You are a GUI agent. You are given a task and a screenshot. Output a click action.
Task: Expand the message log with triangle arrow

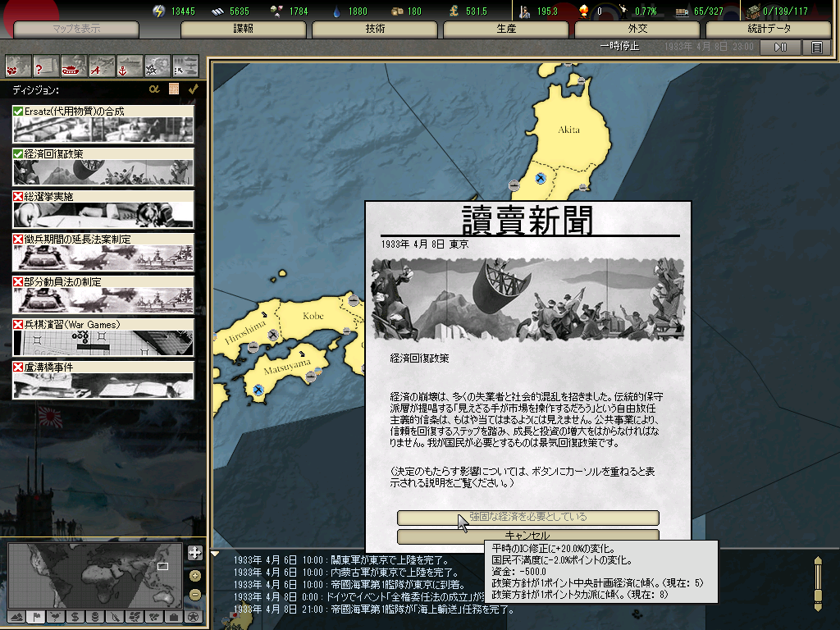215,554
